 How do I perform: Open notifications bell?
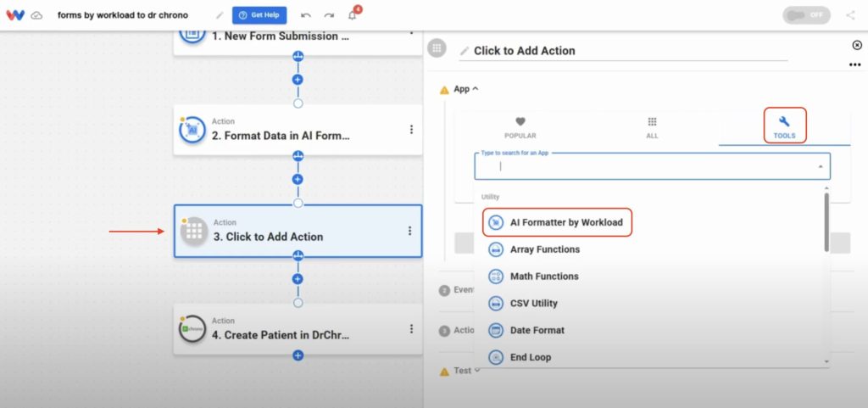353,14
